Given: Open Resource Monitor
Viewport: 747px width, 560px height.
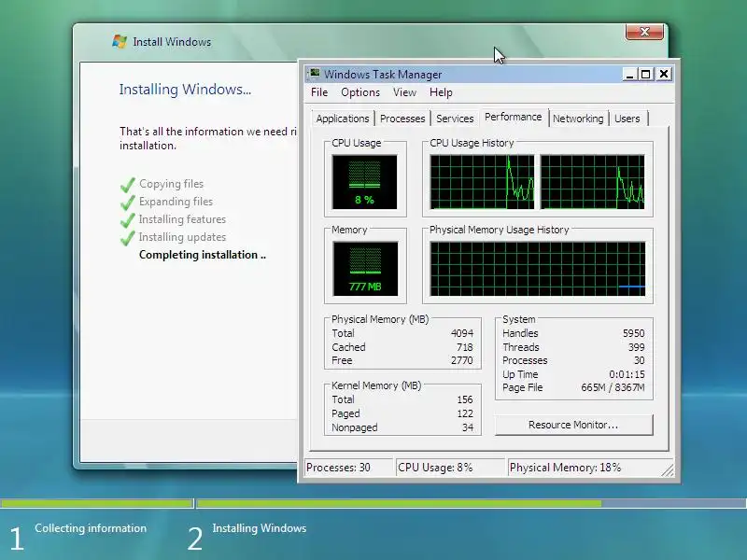Looking at the screenshot, I should 573,425.
